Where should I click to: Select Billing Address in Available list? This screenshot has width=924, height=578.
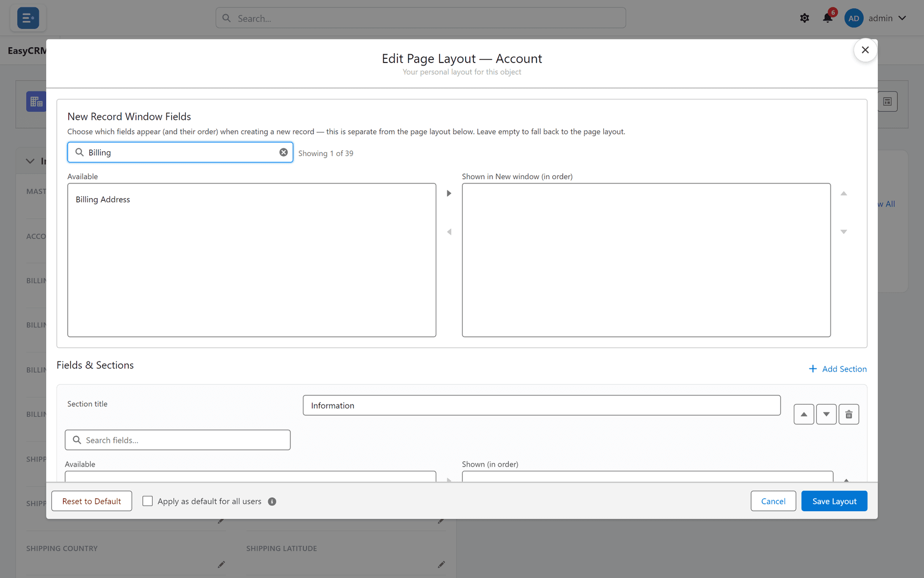(x=103, y=200)
